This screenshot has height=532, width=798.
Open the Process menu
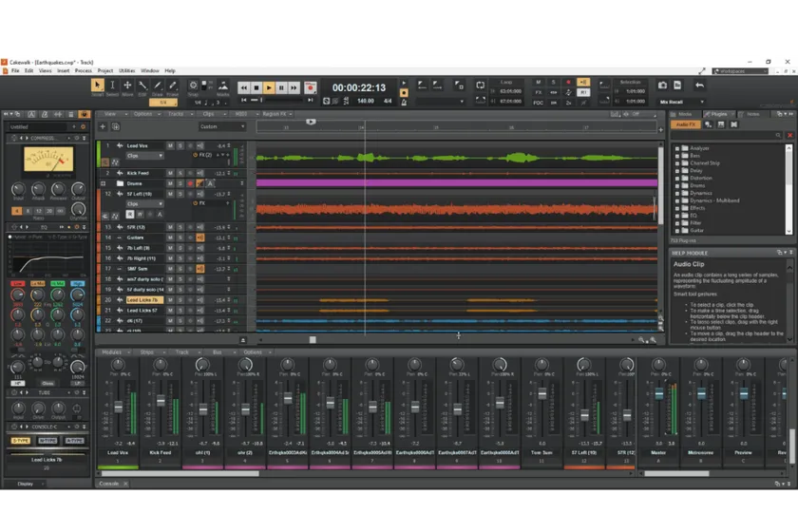pyautogui.click(x=83, y=70)
